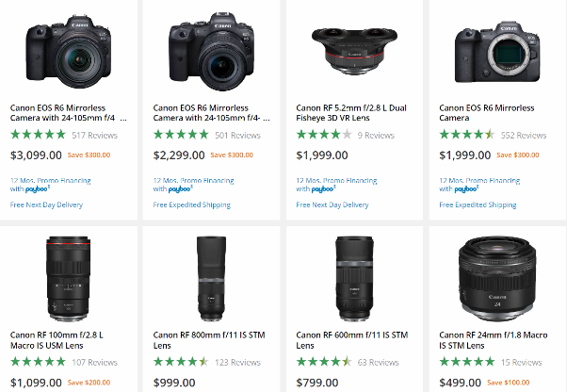The width and height of the screenshot is (567, 392).
Task: View the 63 Reviews link
Action: click(378, 362)
